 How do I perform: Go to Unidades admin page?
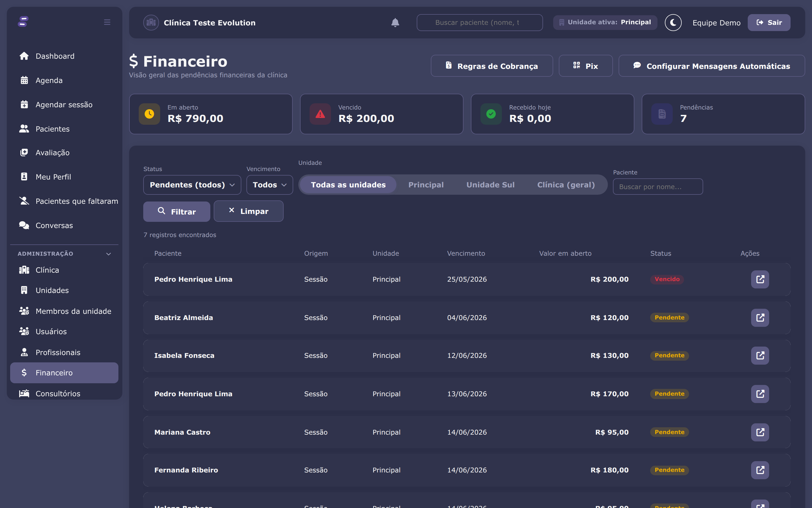(64, 290)
